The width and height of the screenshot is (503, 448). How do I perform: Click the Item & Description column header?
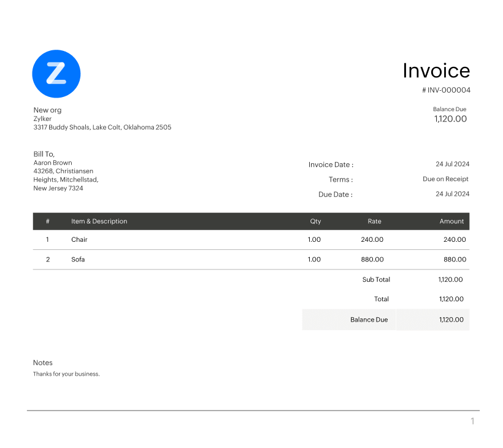99,222
